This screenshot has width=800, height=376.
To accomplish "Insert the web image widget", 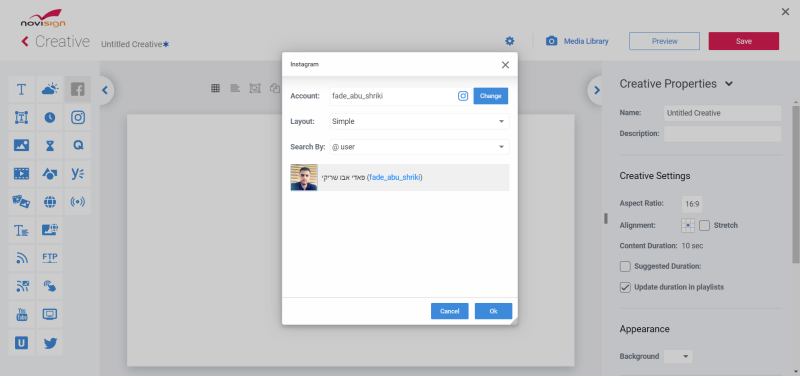I will click(49, 230).
